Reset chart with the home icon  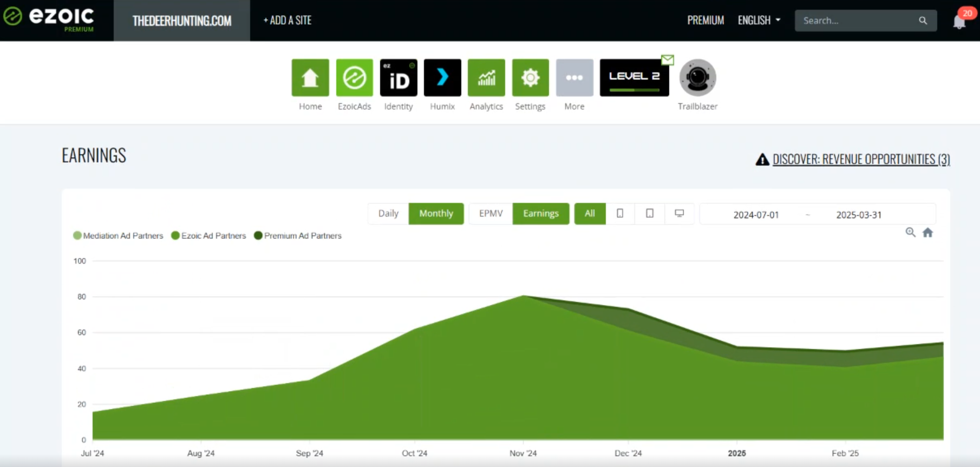(928, 232)
